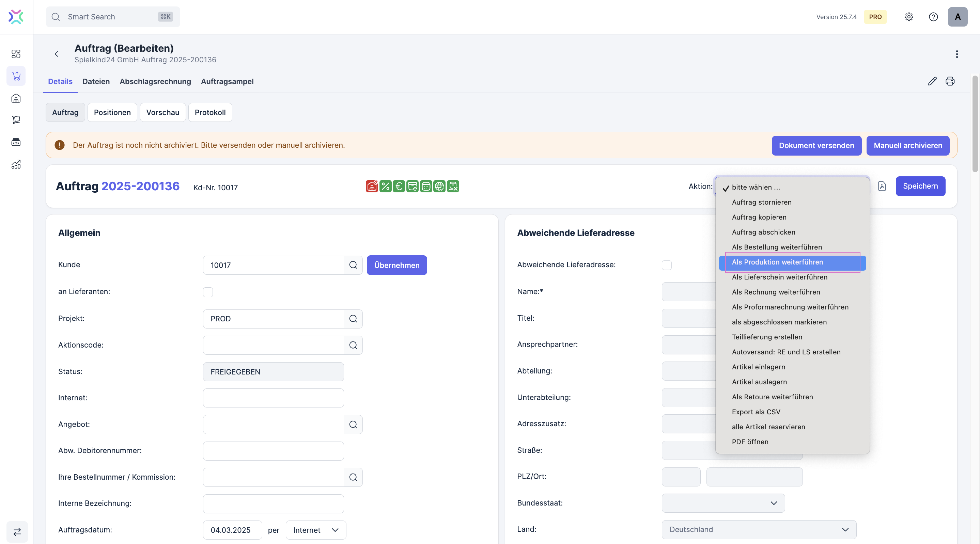Click the Interne Bezeichnung input field
This screenshot has width=980, height=544.
point(273,504)
